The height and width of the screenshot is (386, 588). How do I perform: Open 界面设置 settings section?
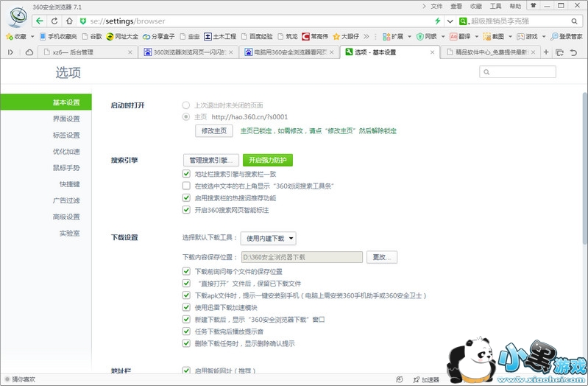tap(66, 119)
